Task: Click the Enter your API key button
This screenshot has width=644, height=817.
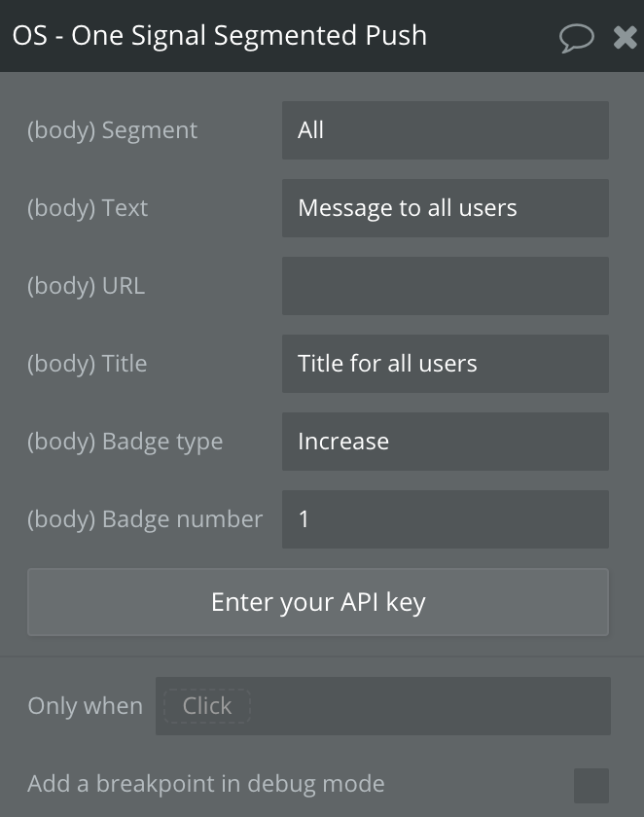Action: coord(318,602)
